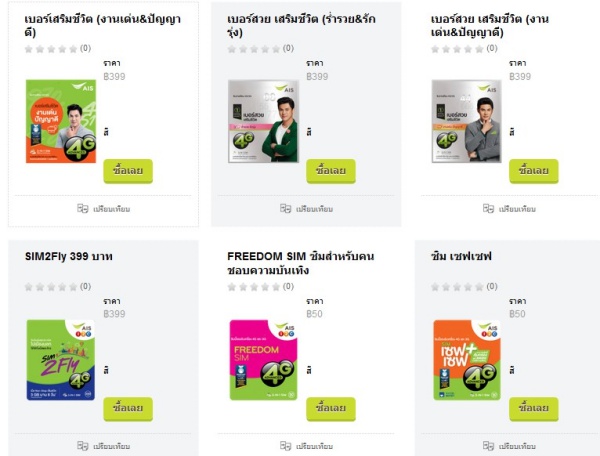Click เปรียบเทียบ text under ซิม เซฟเซฟ
Viewport: 600px width, 456px height.
click(517, 446)
